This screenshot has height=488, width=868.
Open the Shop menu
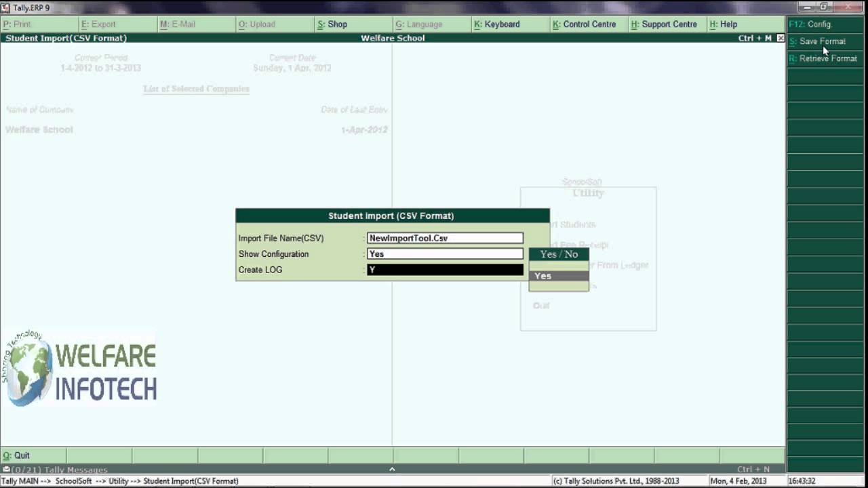click(x=353, y=24)
